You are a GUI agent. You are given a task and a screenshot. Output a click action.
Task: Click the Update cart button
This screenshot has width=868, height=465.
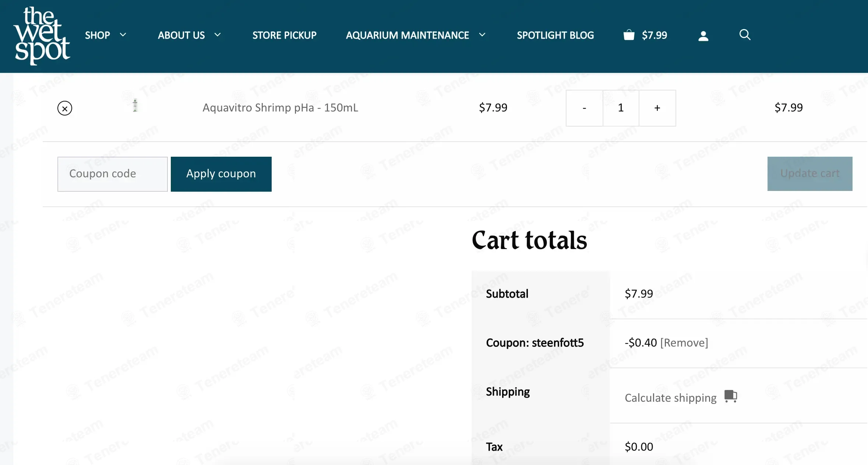click(810, 174)
